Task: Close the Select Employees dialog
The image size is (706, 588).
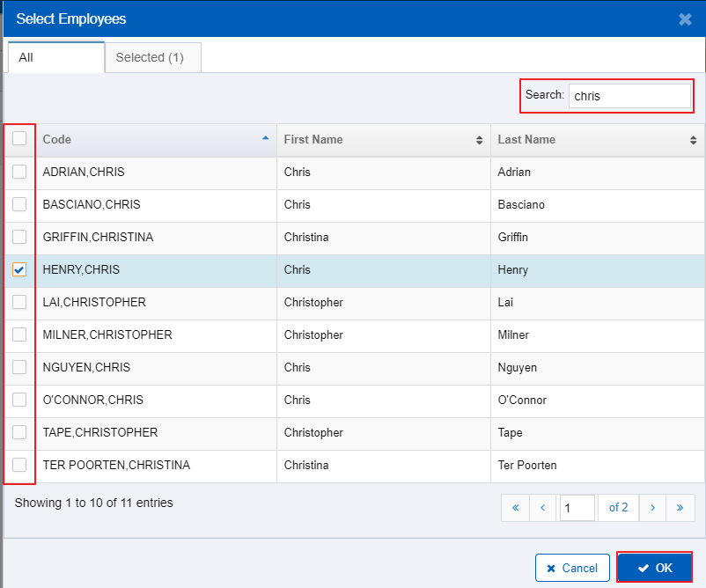Action: (684, 18)
